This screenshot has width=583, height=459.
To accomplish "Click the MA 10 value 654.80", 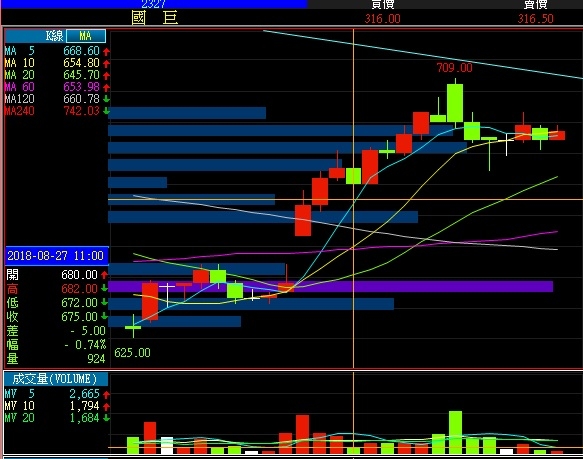I will pyautogui.click(x=81, y=63).
